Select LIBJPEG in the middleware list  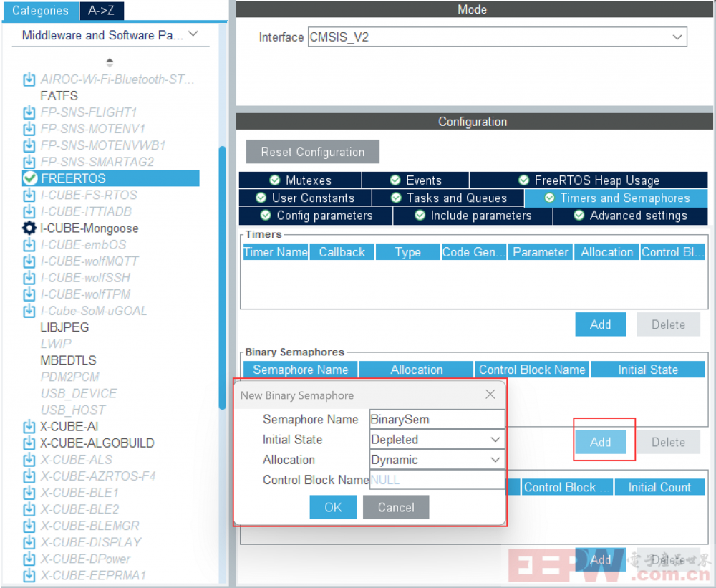pyautogui.click(x=64, y=327)
